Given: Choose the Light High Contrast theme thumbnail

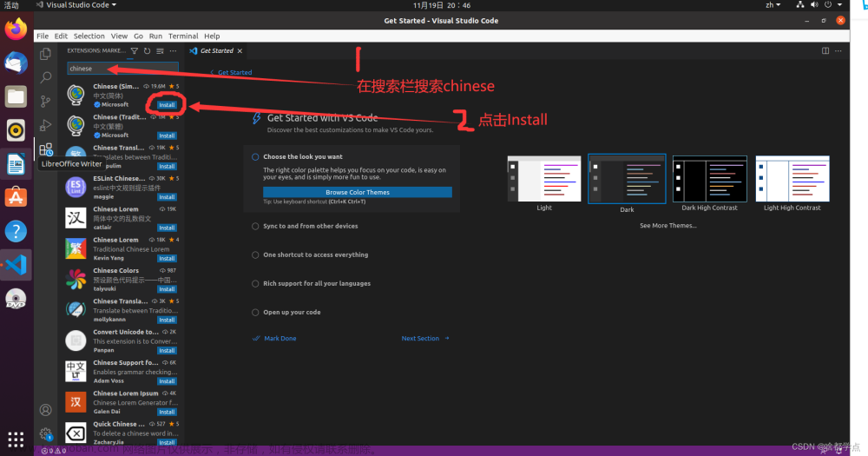Looking at the screenshot, I should point(792,178).
